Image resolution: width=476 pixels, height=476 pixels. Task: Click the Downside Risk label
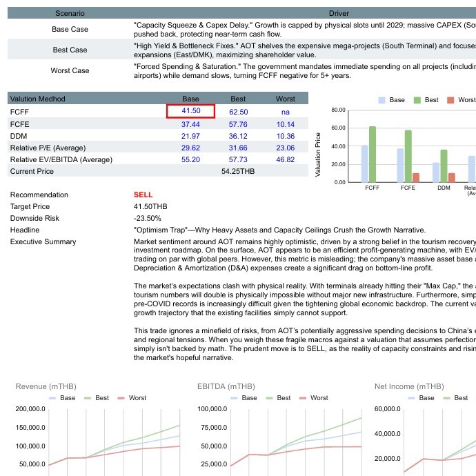34,218
